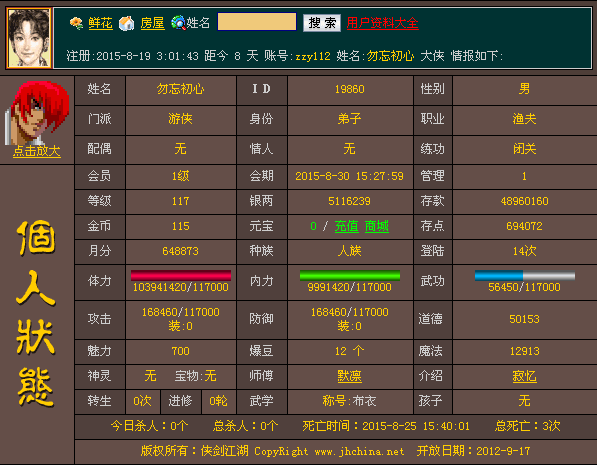The width and height of the screenshot is (597, 465).
Task: Click the 点击放大 link
Action: click(37, 151)
